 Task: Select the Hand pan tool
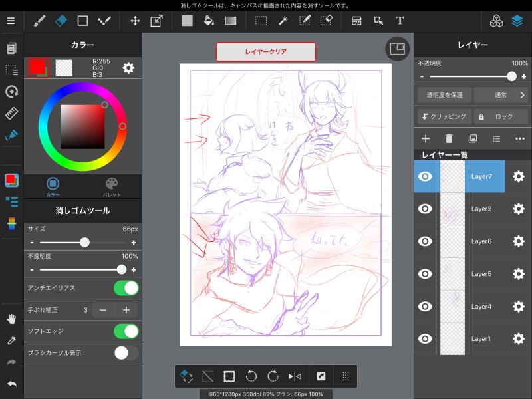pos(11,319)
